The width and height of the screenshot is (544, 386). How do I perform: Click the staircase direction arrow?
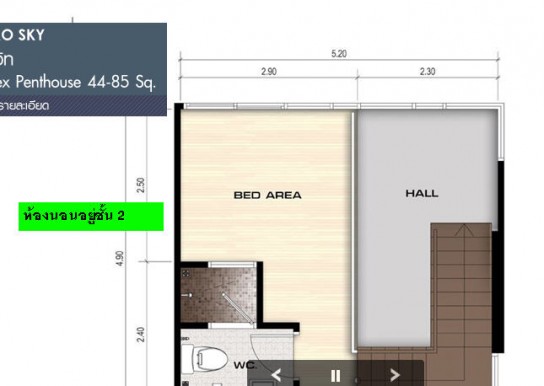(x=464, y=231)
